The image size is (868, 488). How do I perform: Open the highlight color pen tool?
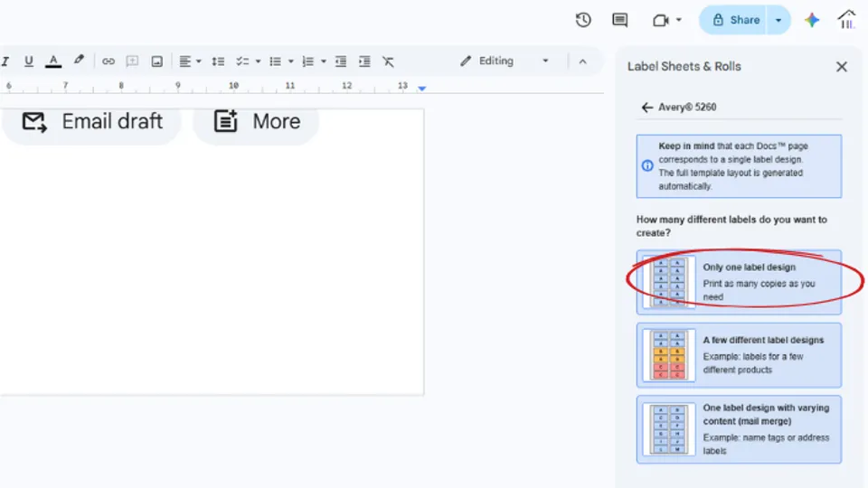point(79,61)
